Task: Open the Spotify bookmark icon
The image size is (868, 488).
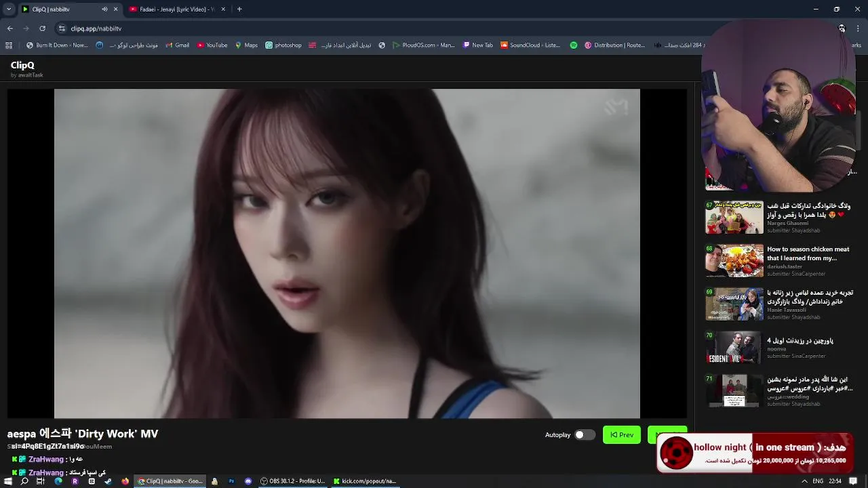Action: pyautogui.click(x=574, y=45)
